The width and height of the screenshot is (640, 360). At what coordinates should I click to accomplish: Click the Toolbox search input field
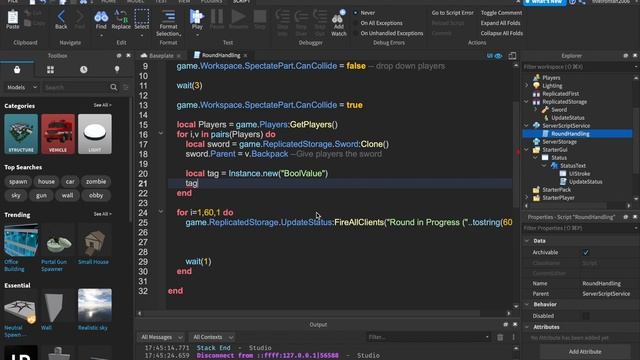pos(76,87)
